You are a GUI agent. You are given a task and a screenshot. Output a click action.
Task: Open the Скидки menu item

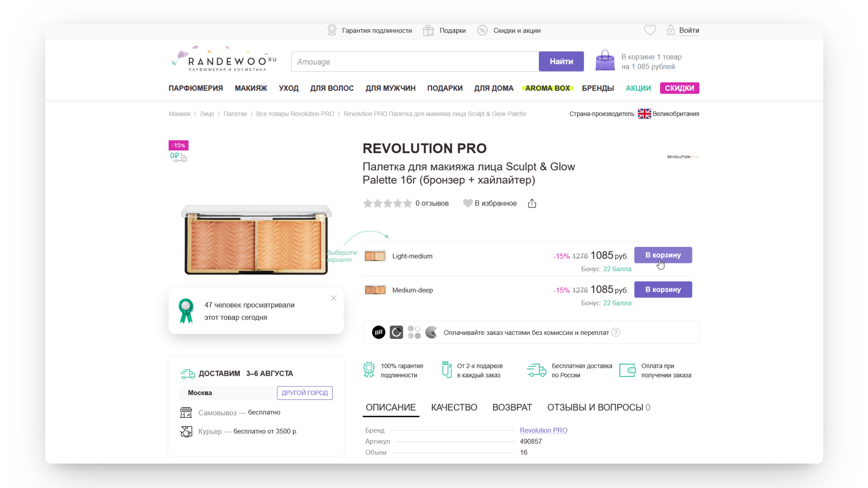pyautogui.click(x=679, y=88)
